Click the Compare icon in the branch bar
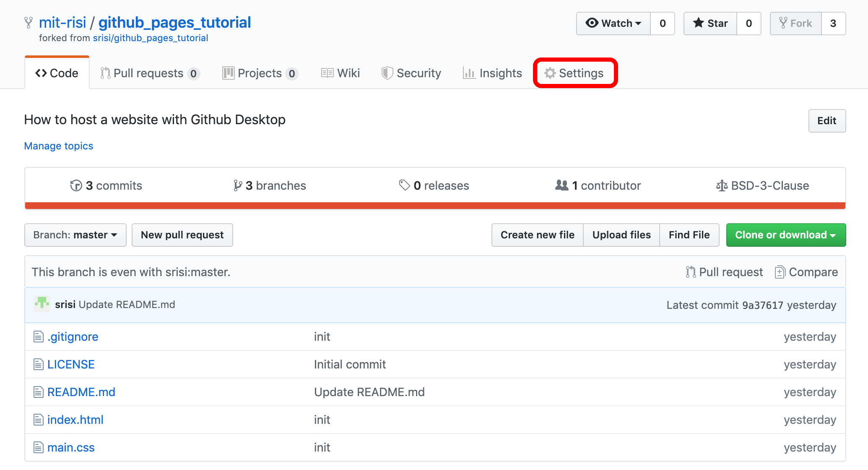The height and width of the screenshot is (470, 868). click(x=780, y=272)
